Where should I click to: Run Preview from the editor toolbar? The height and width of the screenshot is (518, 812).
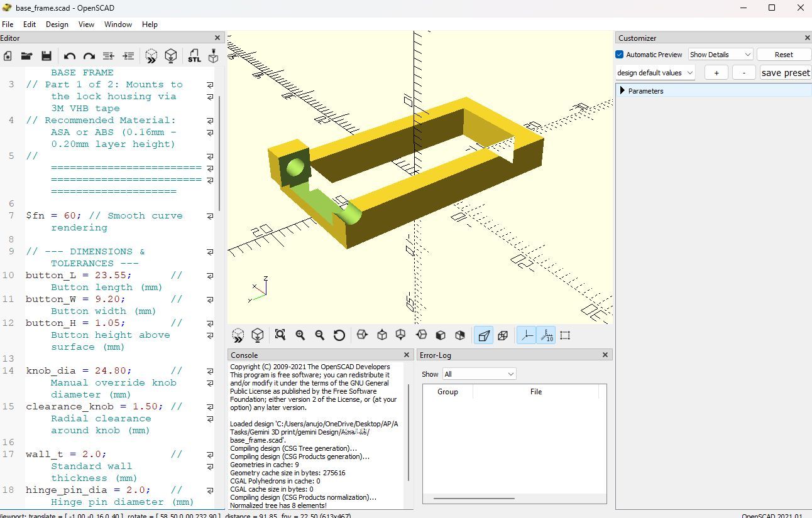tap(151, 56)
